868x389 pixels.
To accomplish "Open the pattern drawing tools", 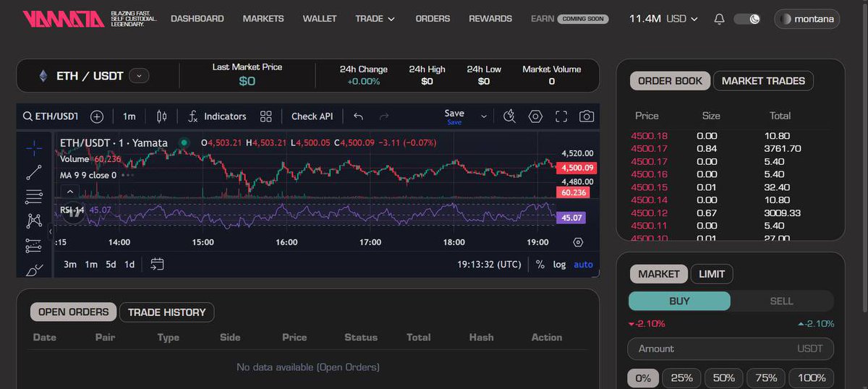I will pyautogui.click(x=34, y=221).
